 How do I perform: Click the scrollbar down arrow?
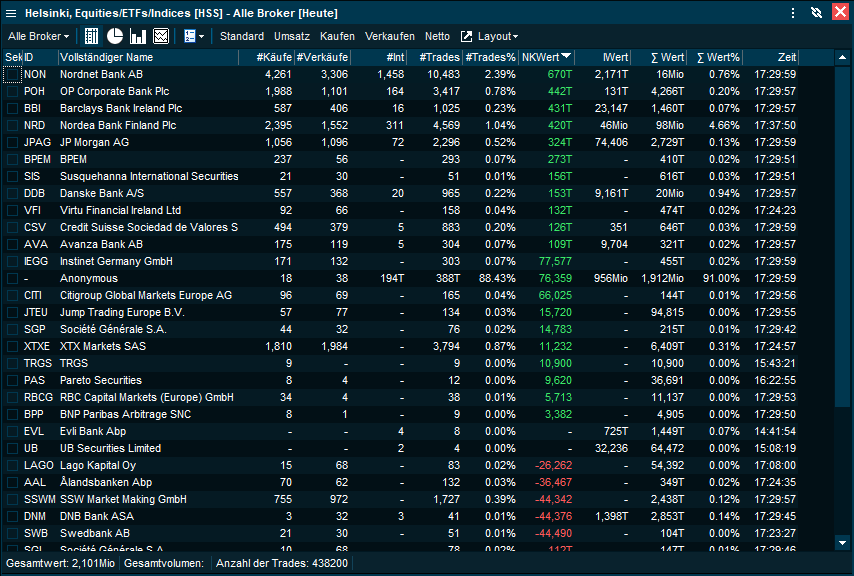click(842, 542)
